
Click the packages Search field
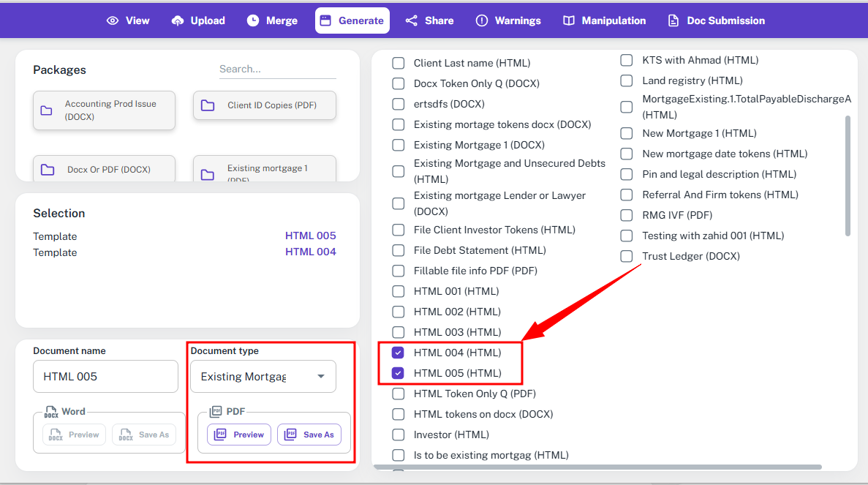pyautogui.click(x=277, y=69)
